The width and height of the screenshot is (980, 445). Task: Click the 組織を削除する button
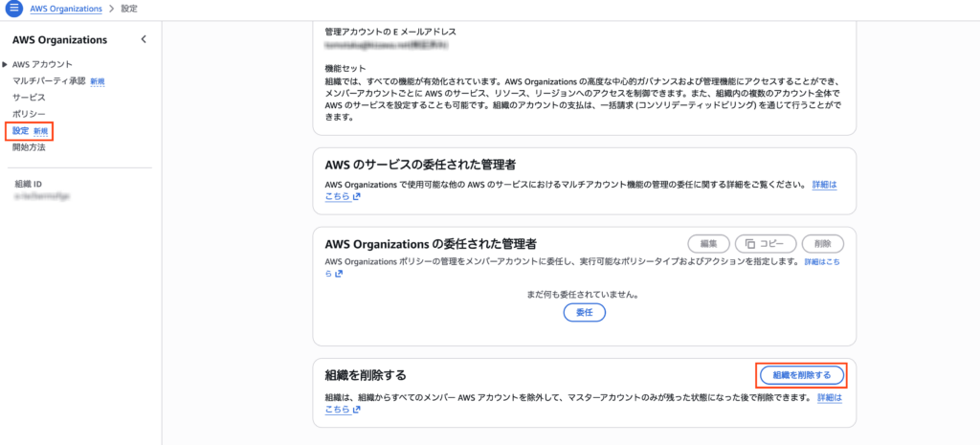pyautogui.click(x=801, y=374)
